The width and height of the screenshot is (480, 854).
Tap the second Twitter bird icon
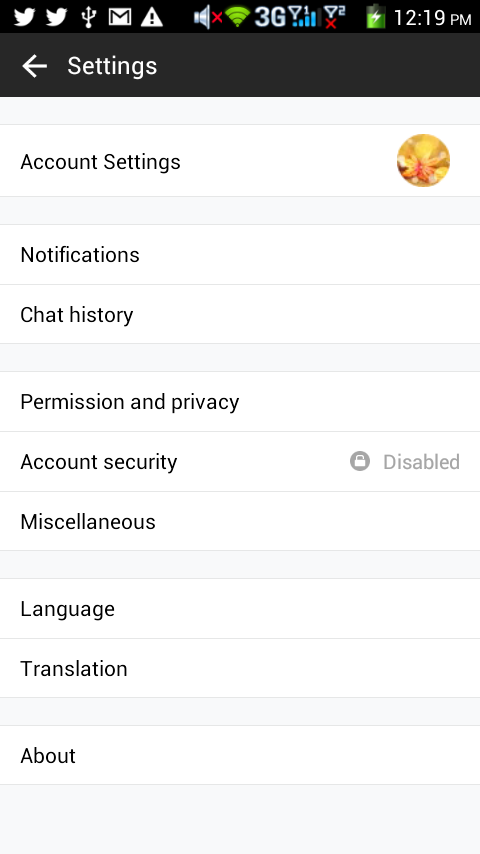[x=57, y=16]
